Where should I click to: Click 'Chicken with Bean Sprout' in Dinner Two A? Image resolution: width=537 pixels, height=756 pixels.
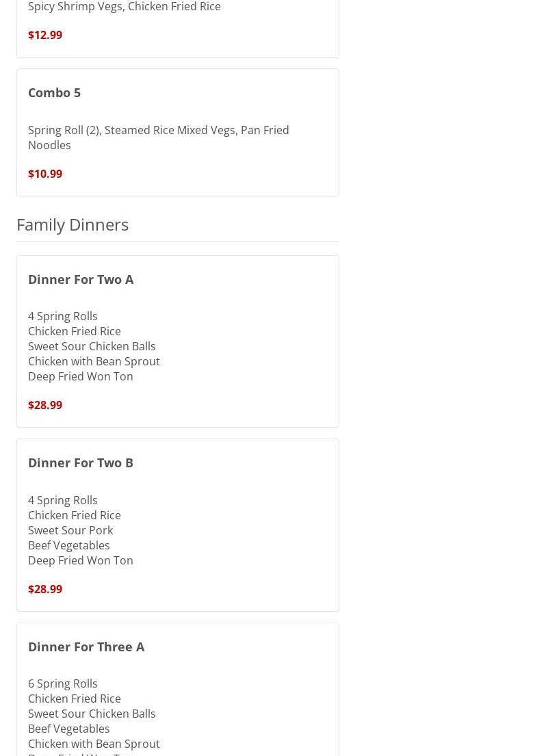click(94, 361)
